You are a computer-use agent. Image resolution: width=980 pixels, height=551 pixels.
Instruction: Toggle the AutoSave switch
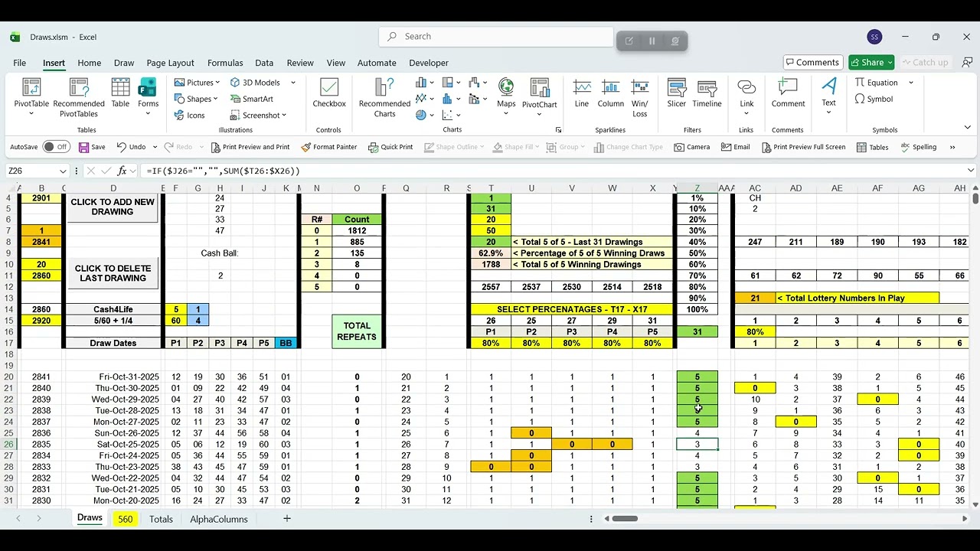click(x=55, y=147)
